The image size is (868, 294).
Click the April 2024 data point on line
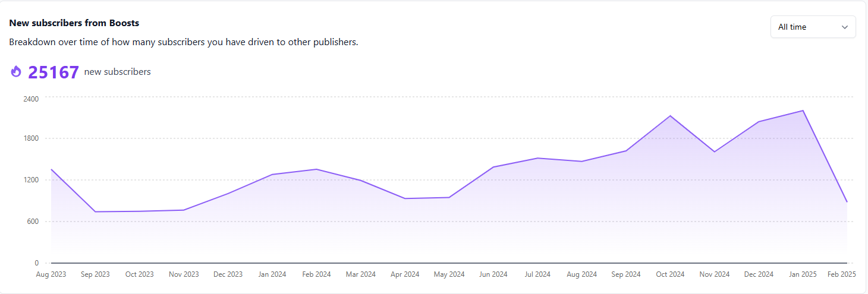tap(405, 198)
